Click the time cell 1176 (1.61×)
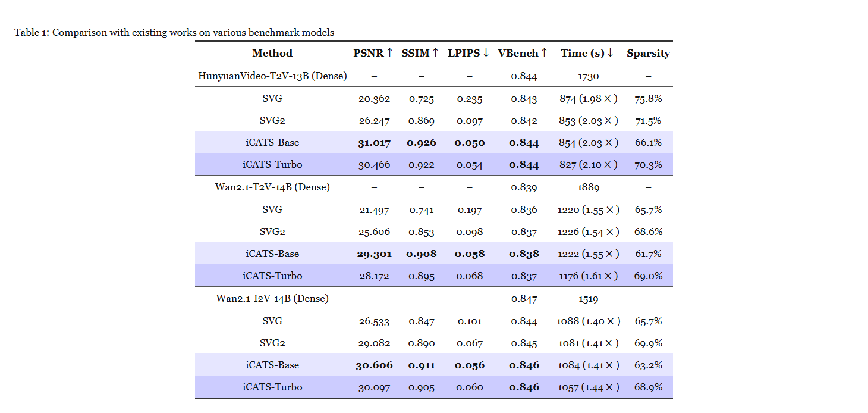The width and height of the screenshot is (868, 413). click(589, 276)
